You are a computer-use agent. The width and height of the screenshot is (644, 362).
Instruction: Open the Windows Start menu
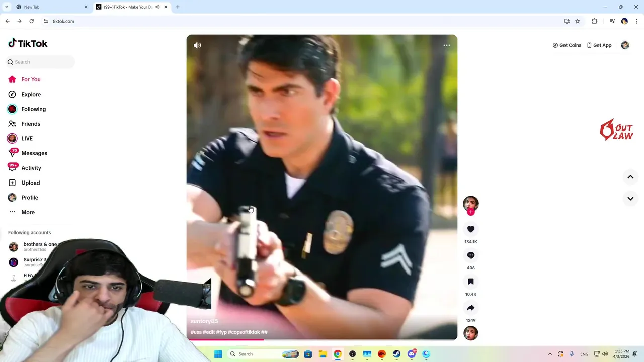pos(218,354)
